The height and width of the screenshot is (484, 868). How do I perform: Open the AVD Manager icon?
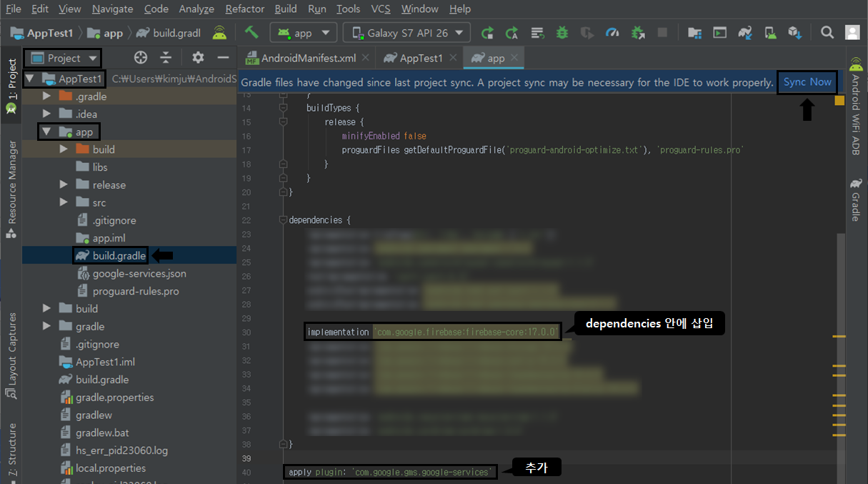(771, 33)
